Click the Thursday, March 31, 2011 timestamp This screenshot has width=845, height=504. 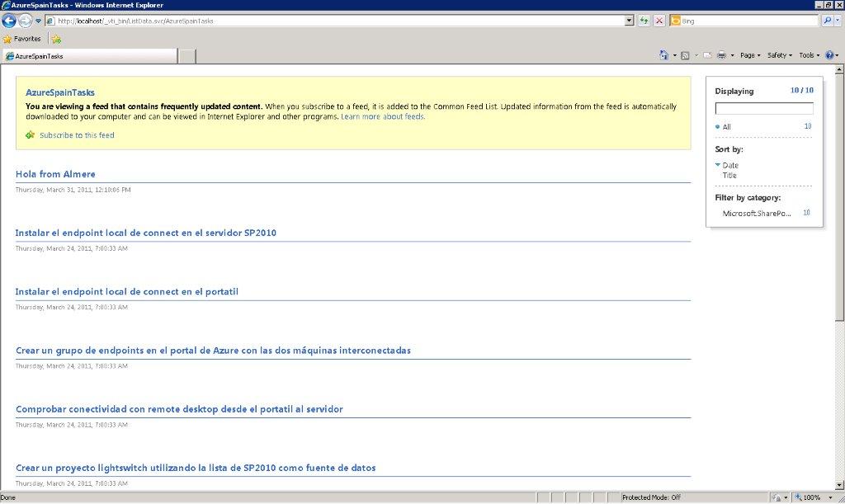(73, 190)
